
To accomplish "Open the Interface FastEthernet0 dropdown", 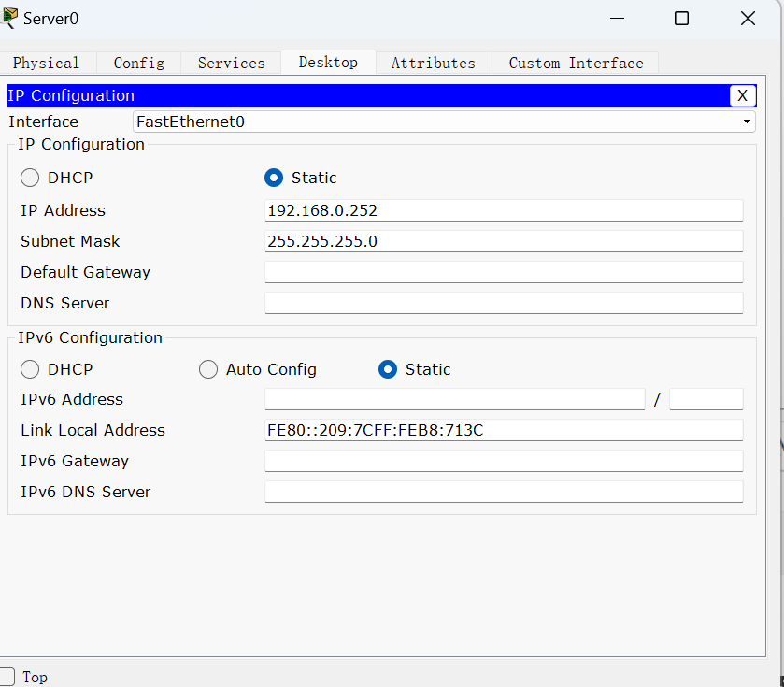I will [x=444, y=122].
